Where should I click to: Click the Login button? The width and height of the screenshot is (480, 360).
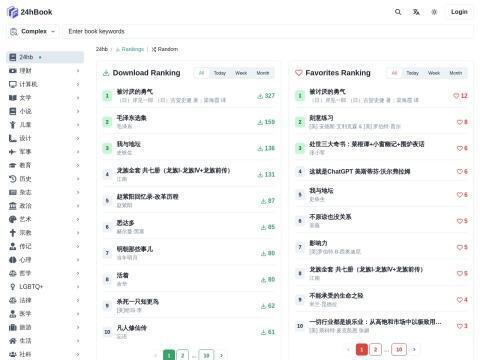click(x=459, y=12)
